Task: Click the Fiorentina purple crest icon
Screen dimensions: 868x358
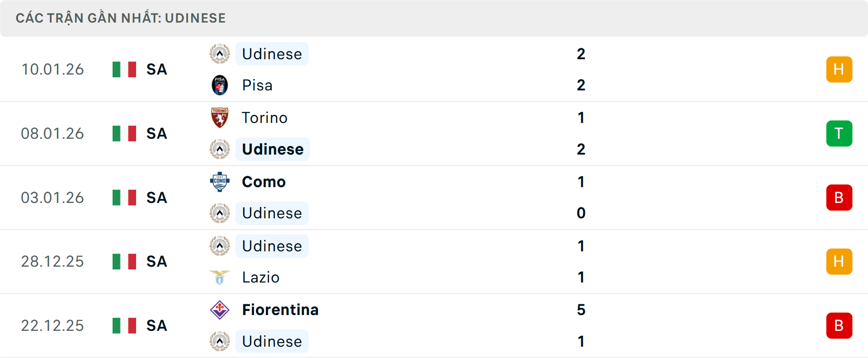Action: pyautogui.click(x=220, y=310)
